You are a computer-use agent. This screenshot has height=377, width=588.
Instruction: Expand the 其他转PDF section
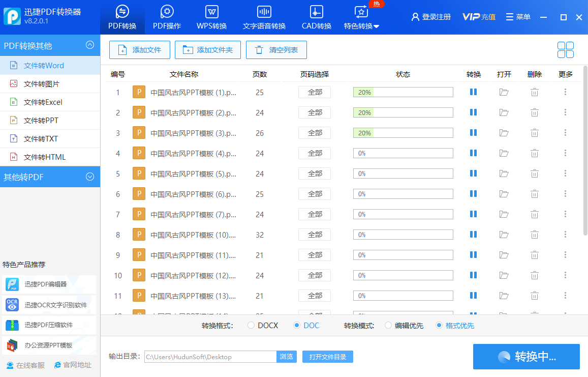click(x=90, y=177)
